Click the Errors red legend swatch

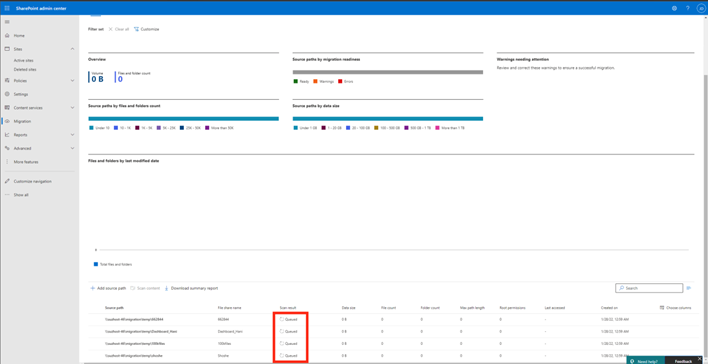coord(340,81)
